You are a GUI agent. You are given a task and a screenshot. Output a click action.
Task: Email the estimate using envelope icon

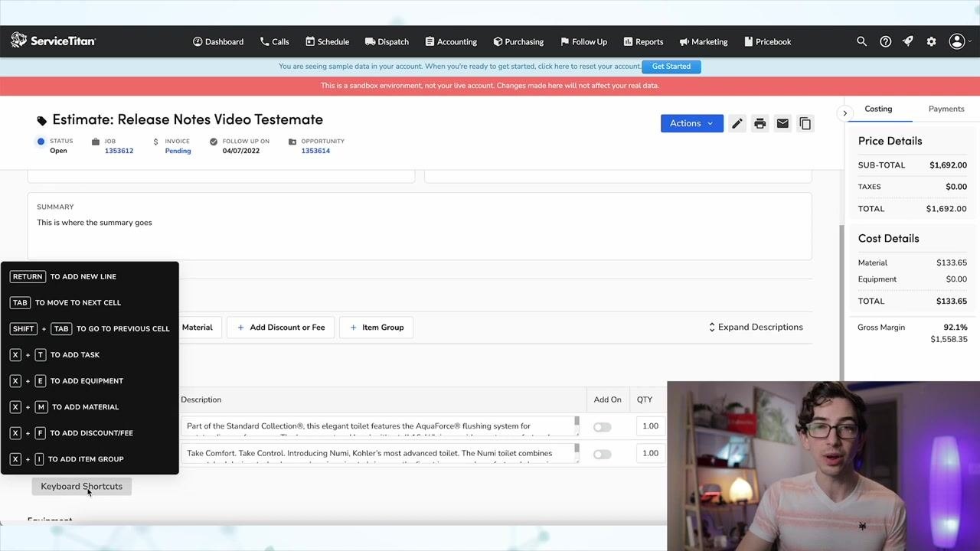pos(782,123)
